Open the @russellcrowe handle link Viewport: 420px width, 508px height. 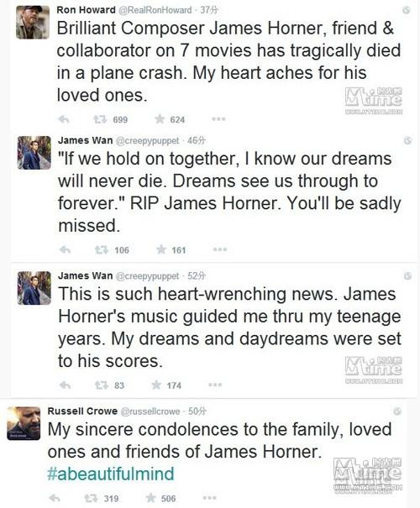coord(150,411)
